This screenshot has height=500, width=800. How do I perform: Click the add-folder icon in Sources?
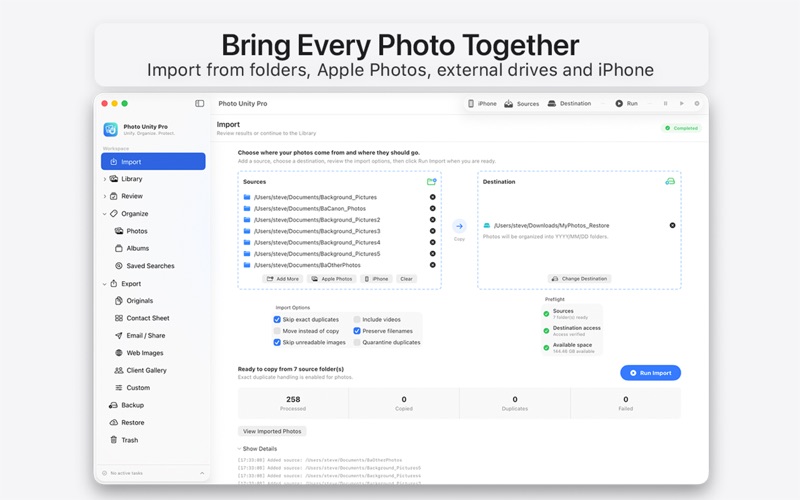coord(431,182)
